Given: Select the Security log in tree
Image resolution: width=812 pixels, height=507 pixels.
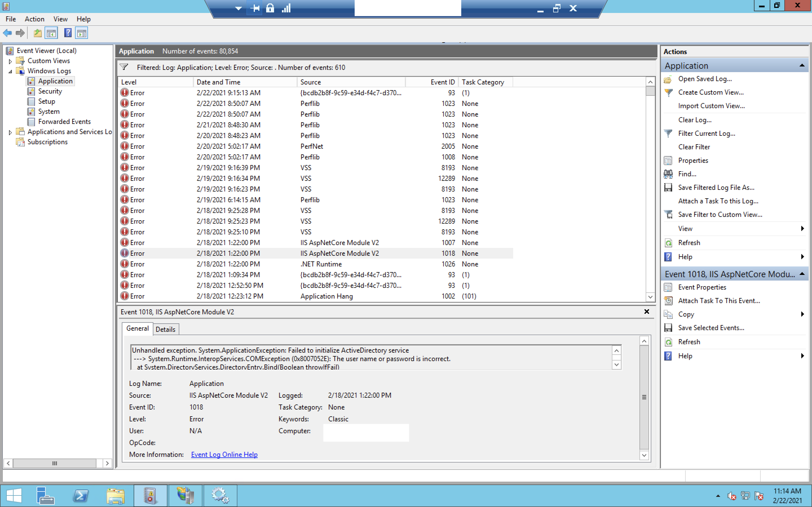Looking at the screenshot, I should click(50, 91).
